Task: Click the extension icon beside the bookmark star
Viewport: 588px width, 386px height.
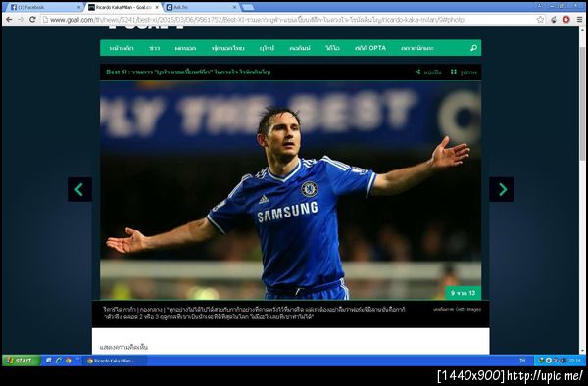Action: (554, 20)
